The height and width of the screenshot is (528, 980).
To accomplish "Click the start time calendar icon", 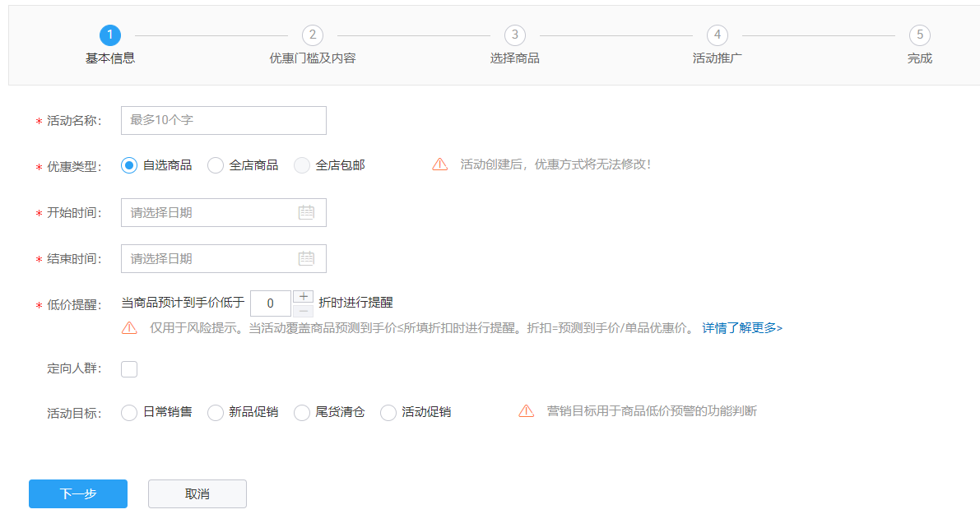I will pyautogui.click(x=306, y=212).
